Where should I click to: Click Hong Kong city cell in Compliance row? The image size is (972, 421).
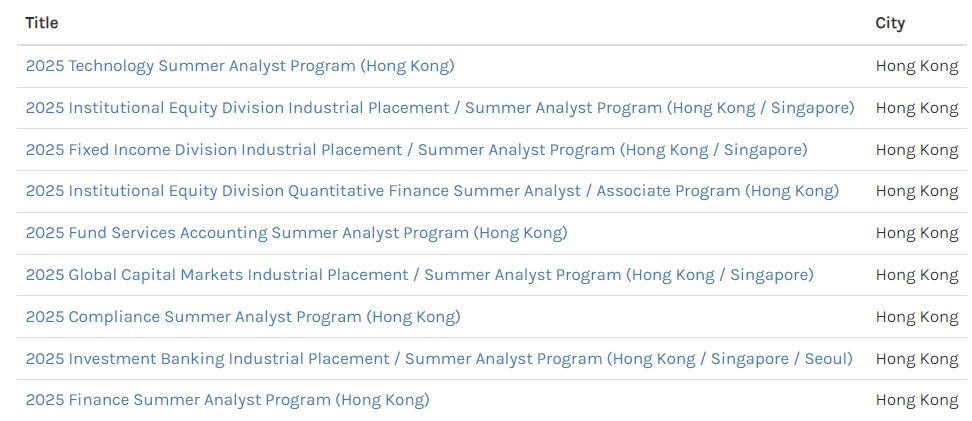917,317
